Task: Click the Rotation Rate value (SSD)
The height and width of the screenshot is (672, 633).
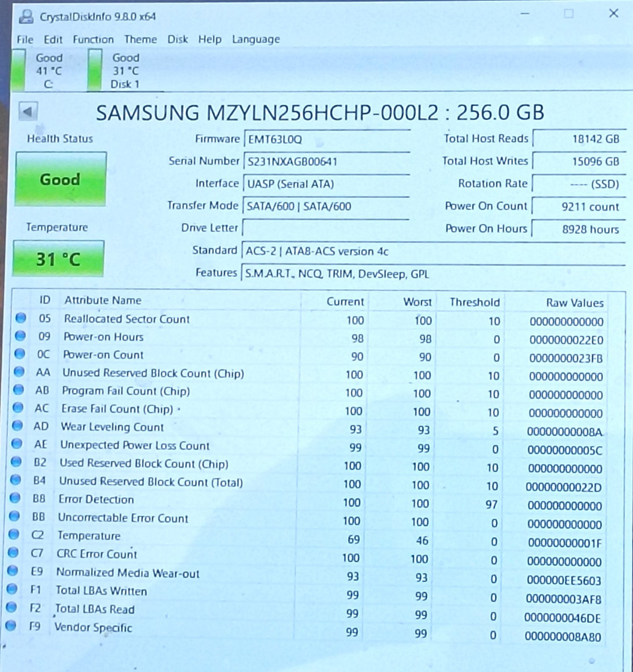Action: click(x=578, y=184)
